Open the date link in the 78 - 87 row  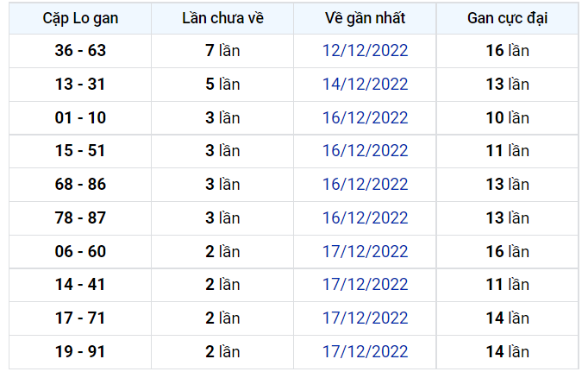pyautogui.click(x=365, y=218)
